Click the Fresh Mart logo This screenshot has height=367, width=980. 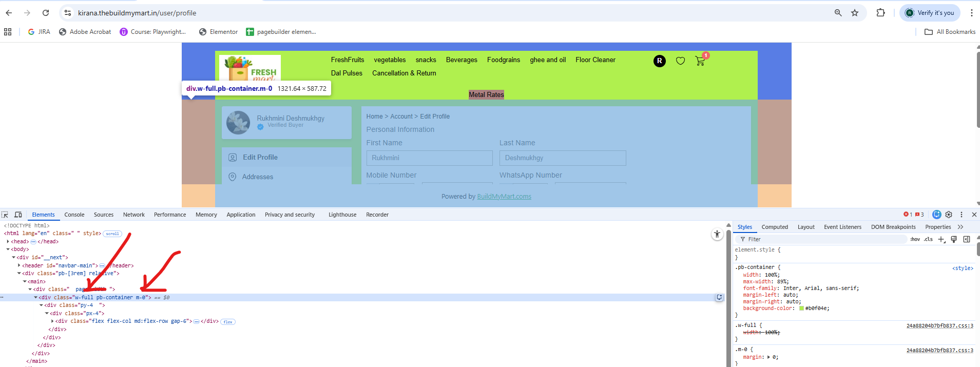(250, 68)
